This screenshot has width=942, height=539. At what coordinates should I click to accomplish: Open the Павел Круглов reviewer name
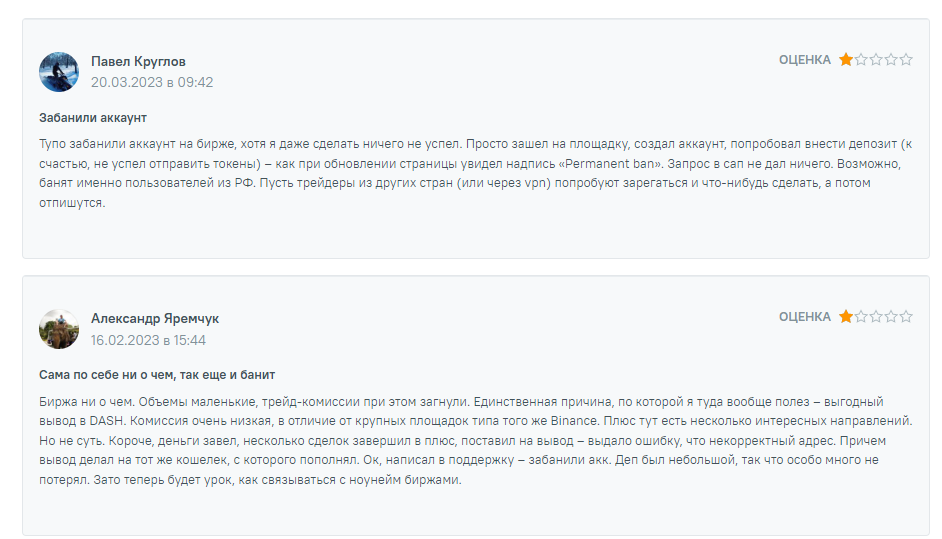click(x=138, y=61)
